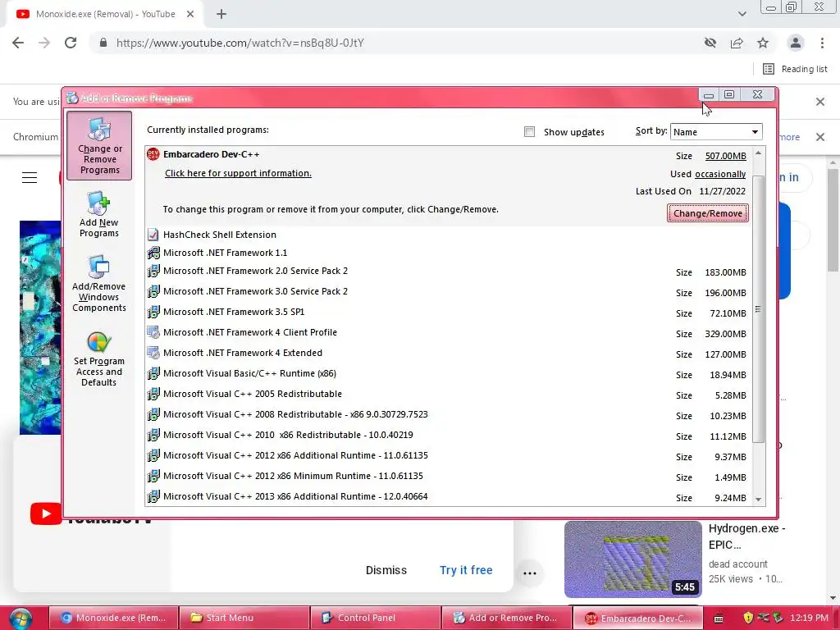Go forward in the Chromium browser
Viewport: 840px width, 630px height.
coord(44,43)
